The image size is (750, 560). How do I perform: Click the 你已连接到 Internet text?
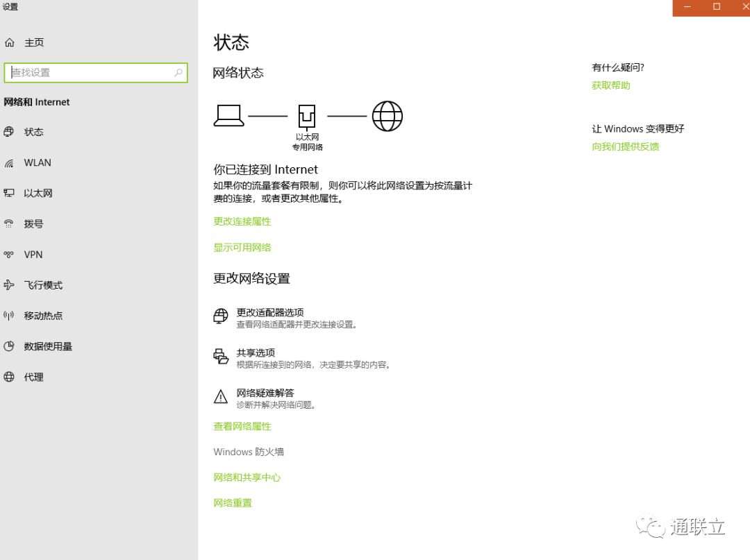(x=265, y=169)
